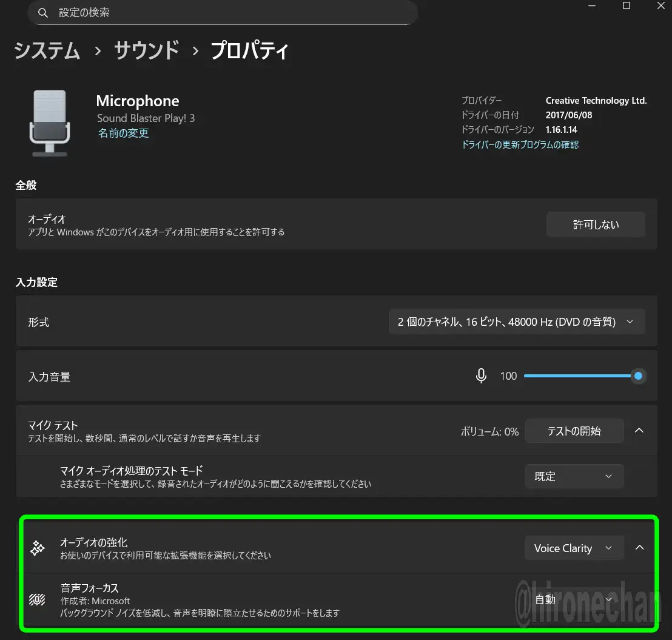Navigate to システム breadcrumb
The image size is (672, 640).
47,51
